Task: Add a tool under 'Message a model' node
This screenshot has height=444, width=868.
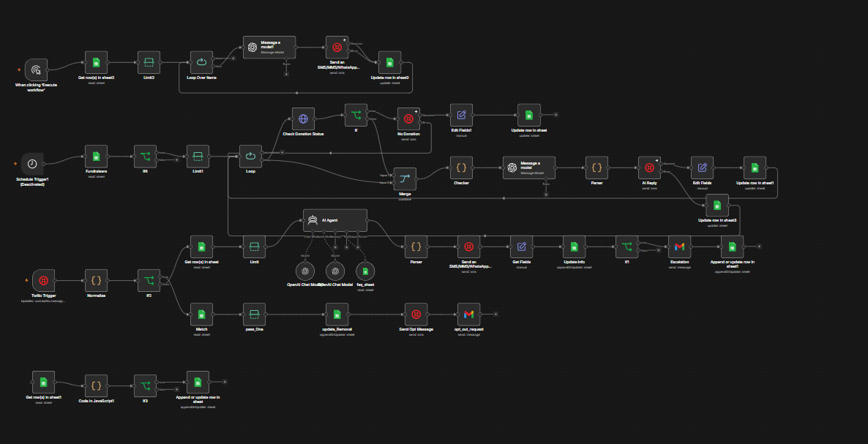Action: (x=546, y=194)
